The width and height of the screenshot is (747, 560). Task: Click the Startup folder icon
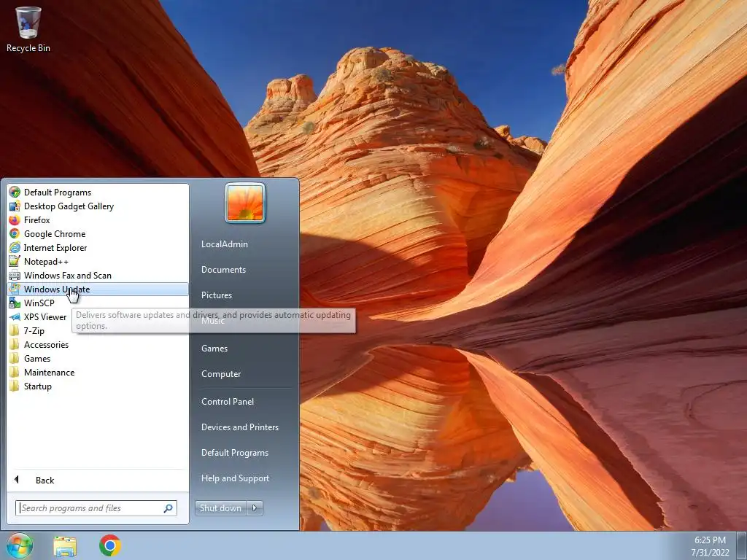tap(15, 386)
